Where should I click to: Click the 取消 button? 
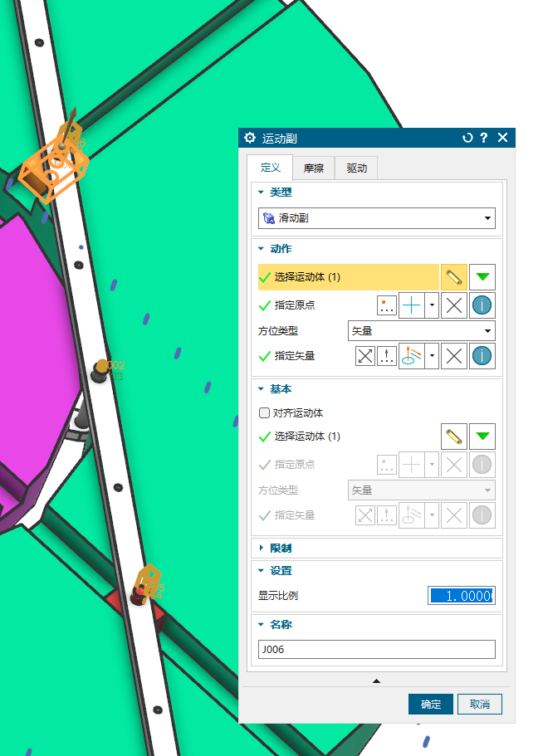point(480,705)
